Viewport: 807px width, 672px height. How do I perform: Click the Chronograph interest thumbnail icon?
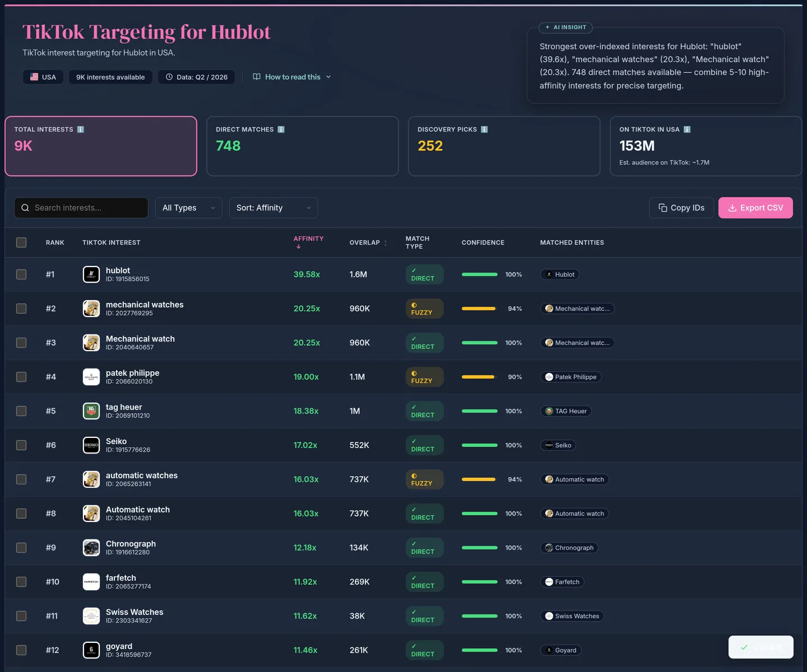91,548
